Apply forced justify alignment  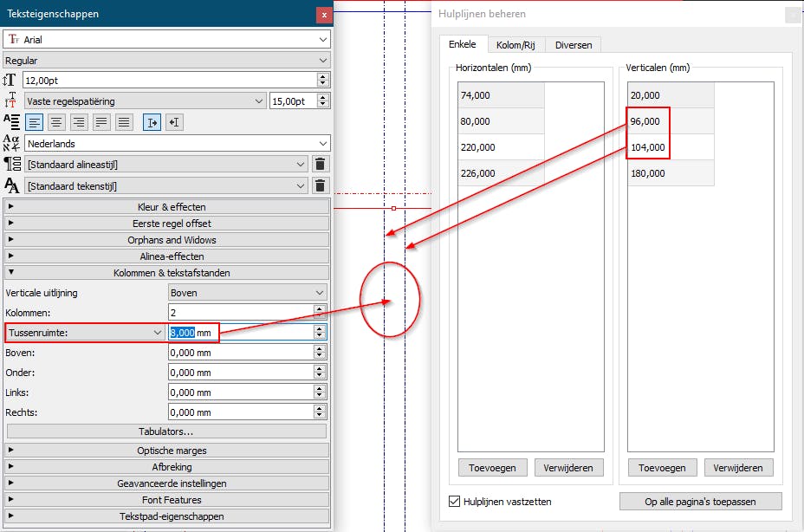(124, 122)
